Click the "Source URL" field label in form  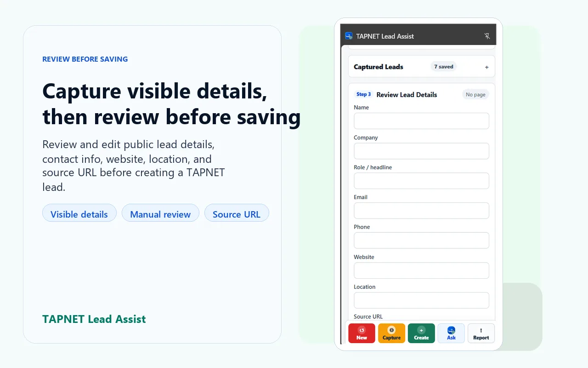point(368,316)
